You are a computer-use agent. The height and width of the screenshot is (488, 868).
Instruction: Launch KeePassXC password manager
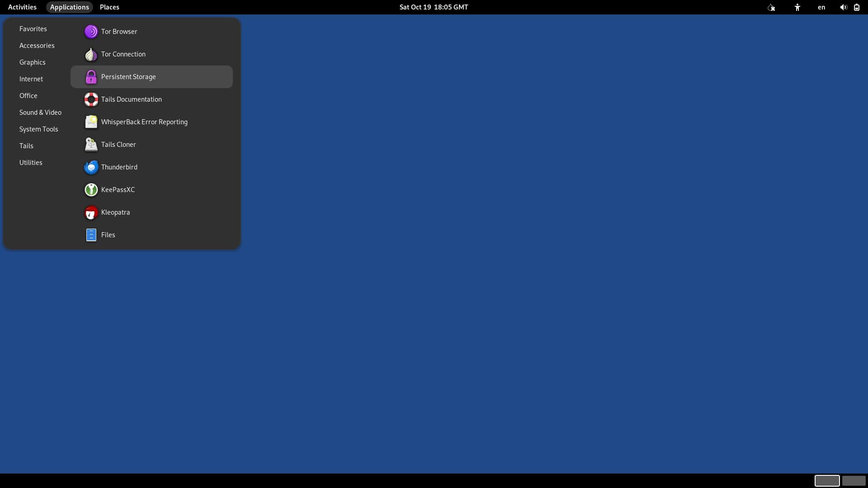pyautogui.click(x=118, y=189)
